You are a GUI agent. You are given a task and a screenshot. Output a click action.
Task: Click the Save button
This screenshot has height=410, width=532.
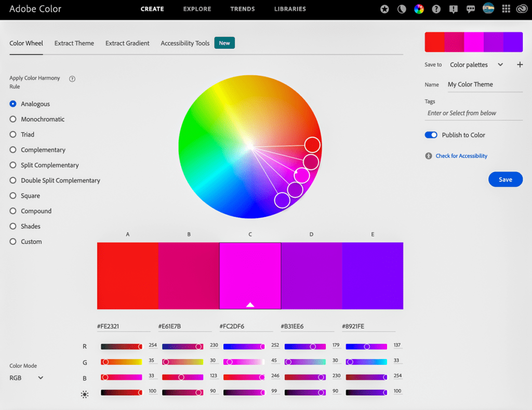pos(505,179)
